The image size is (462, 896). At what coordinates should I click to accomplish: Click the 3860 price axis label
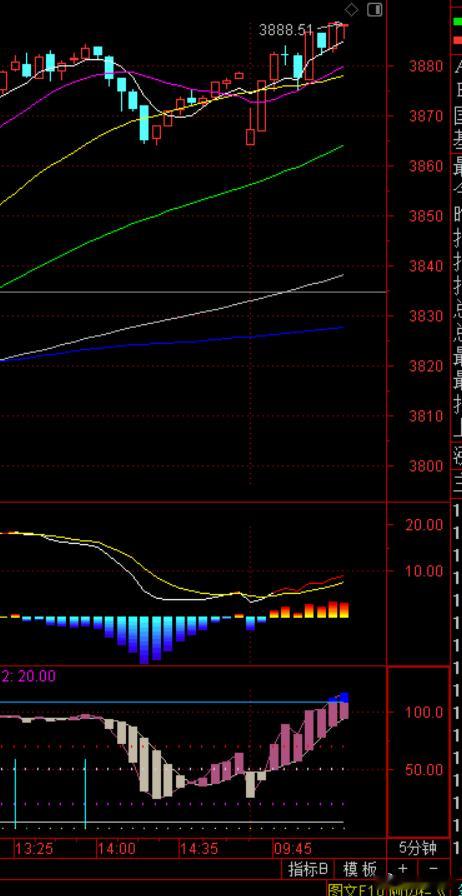426,166
